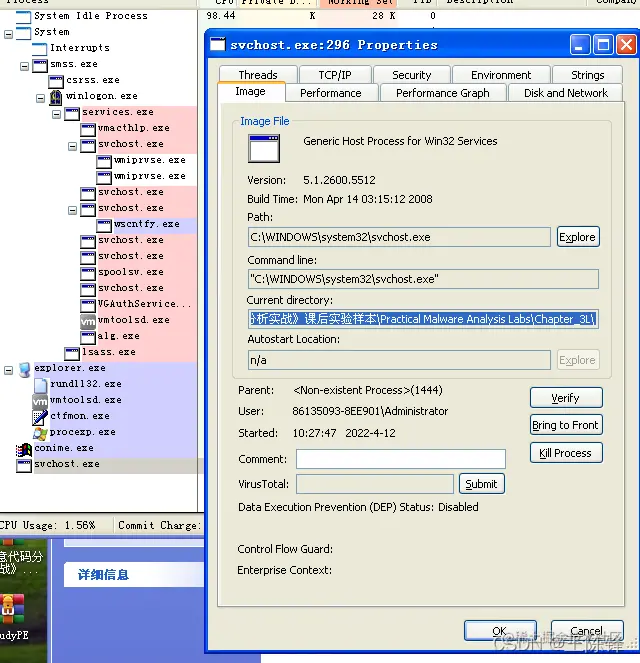Click Submit for VirusTotal
The image size is (640, 663).
481,484
